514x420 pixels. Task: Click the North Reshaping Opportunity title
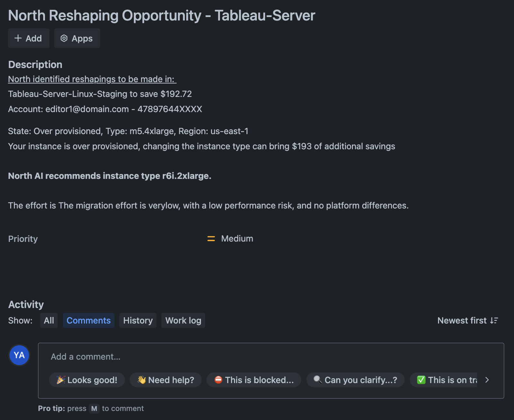tap(162, 15)
